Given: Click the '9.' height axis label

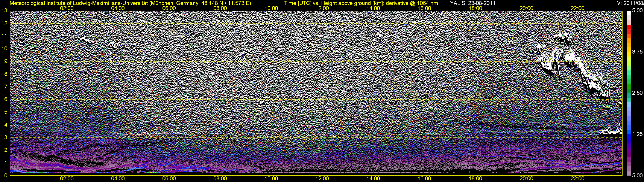Looking at the screenshot, I should [6, 61].
